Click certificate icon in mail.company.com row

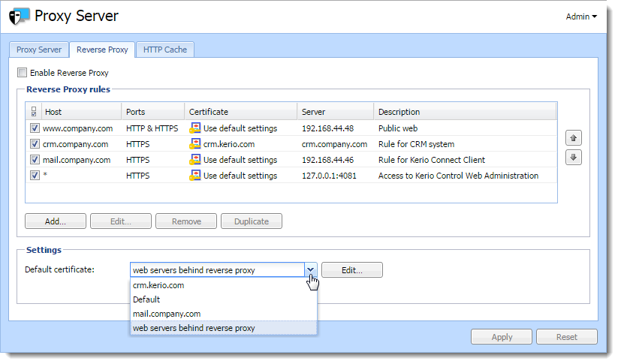(194, 160)
